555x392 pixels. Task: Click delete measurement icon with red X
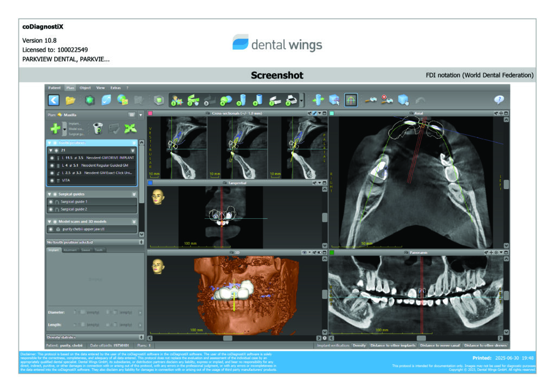[386, 100]
